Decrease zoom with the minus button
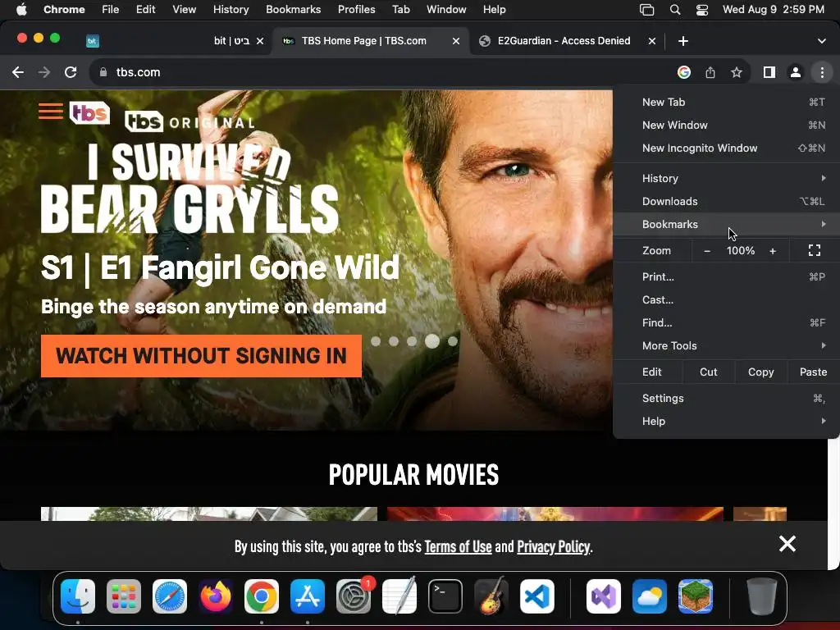840x630 pixels. (707, 251)
